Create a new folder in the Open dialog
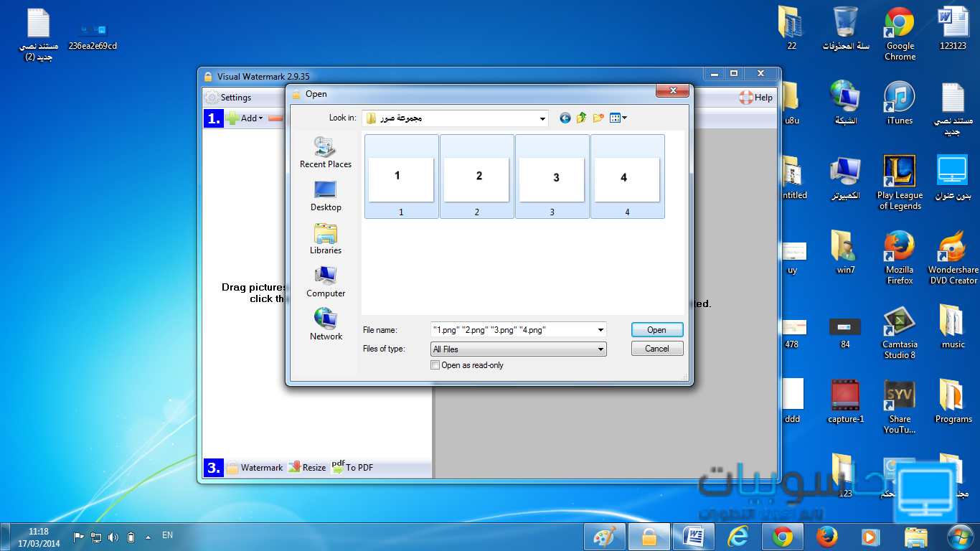The width and height of the screenshot is (980, 551). pos(598,118)
